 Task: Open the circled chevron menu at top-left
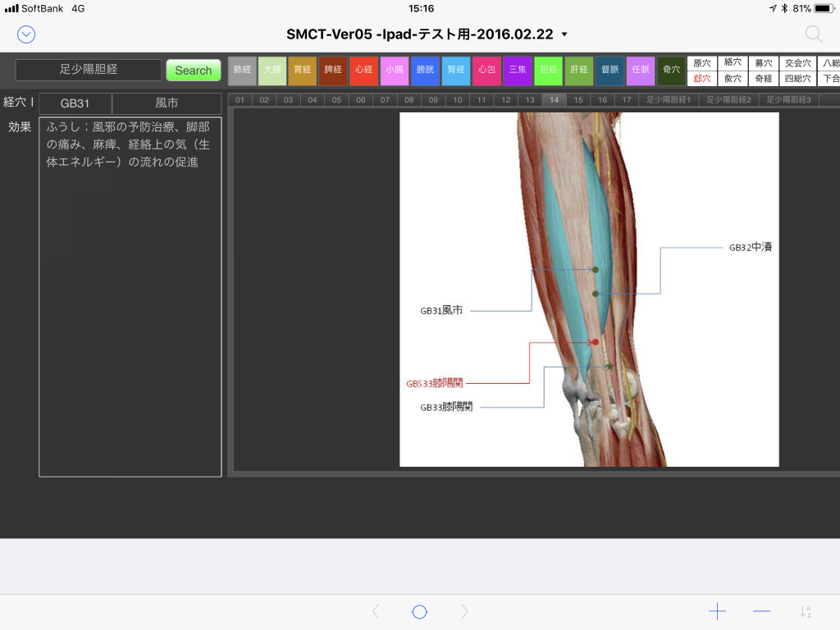26,34
